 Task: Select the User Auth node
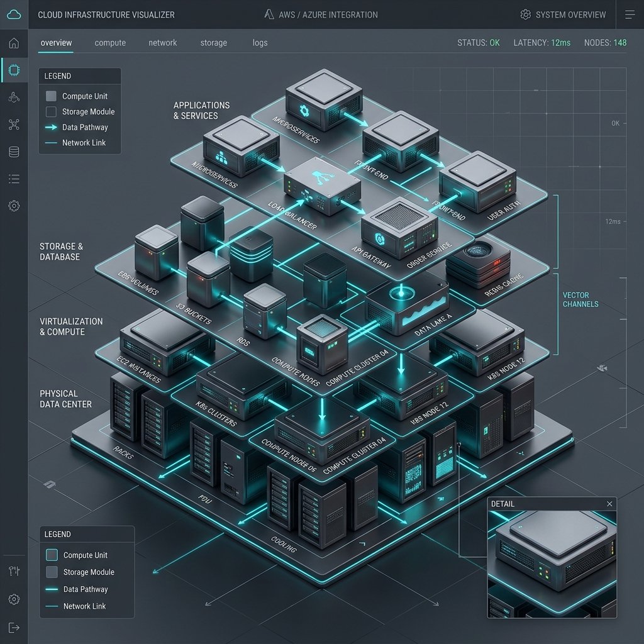click(477, 182)
